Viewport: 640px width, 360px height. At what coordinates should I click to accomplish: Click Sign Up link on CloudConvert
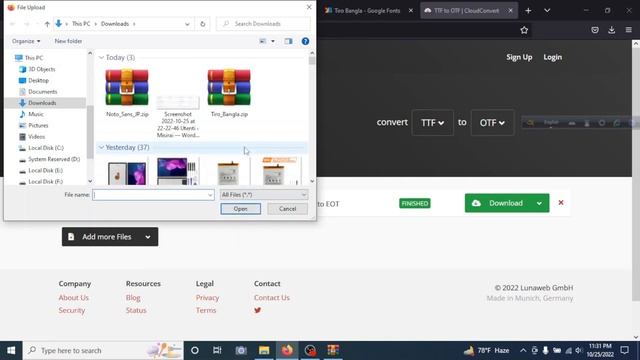click(x=519, y=57)
